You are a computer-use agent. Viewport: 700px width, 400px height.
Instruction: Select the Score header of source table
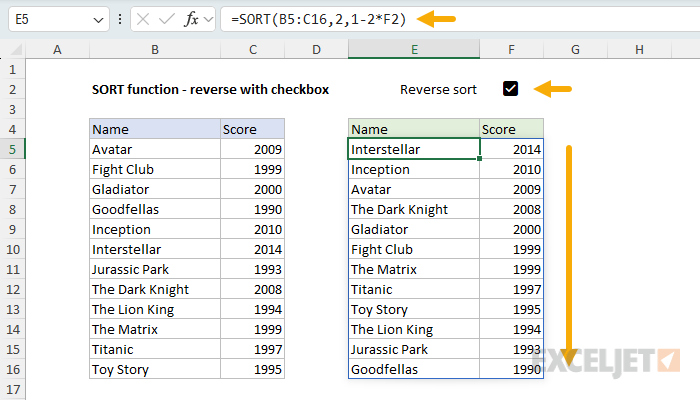point(252,129)
